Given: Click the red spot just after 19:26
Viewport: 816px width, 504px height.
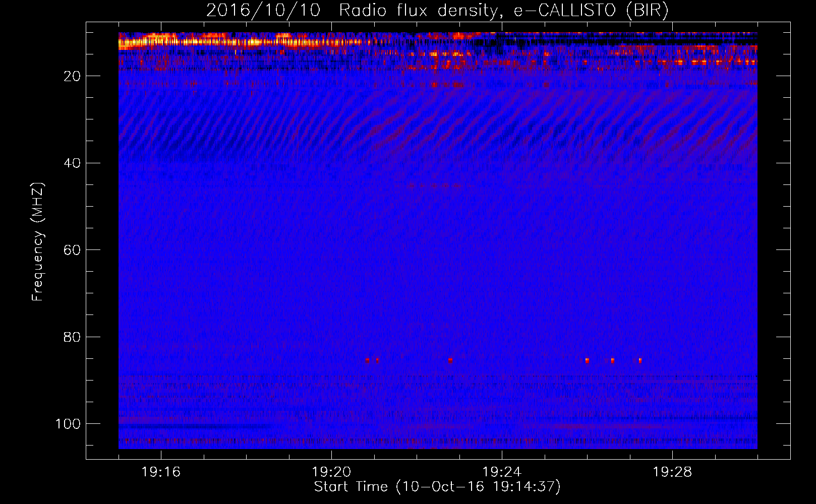Looking at the screenshot, I should [587, 360].
